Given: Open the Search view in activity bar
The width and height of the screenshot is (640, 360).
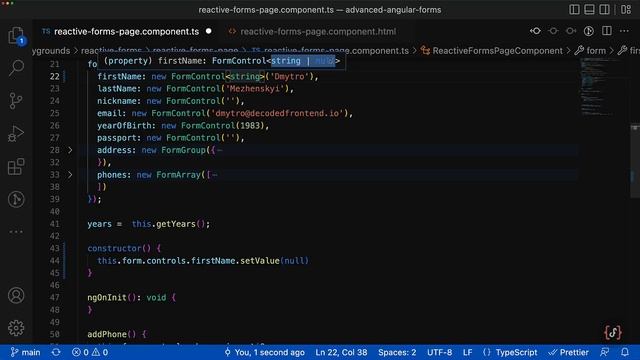Looking at the screenshot, I should 16,68.
